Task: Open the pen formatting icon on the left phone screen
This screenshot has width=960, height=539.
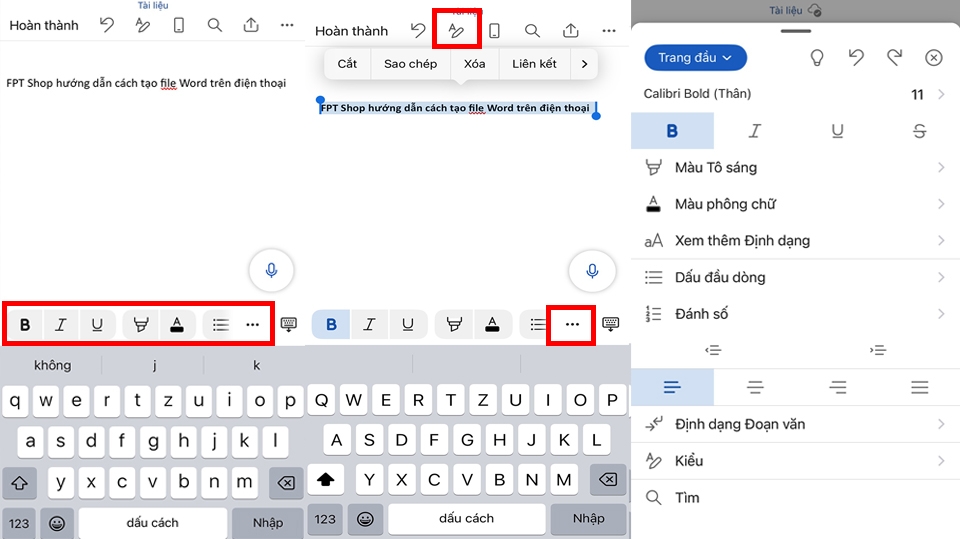Action: click(143, 25)
